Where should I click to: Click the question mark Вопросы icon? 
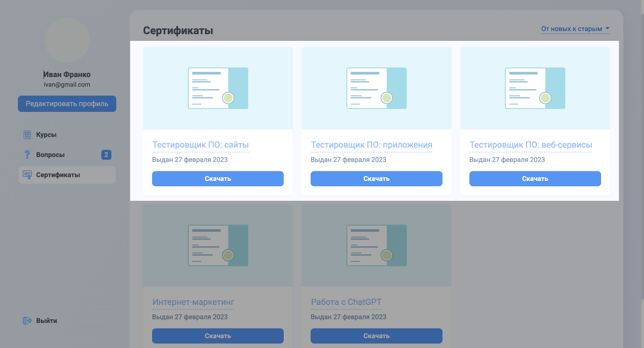tap(27, 155)
